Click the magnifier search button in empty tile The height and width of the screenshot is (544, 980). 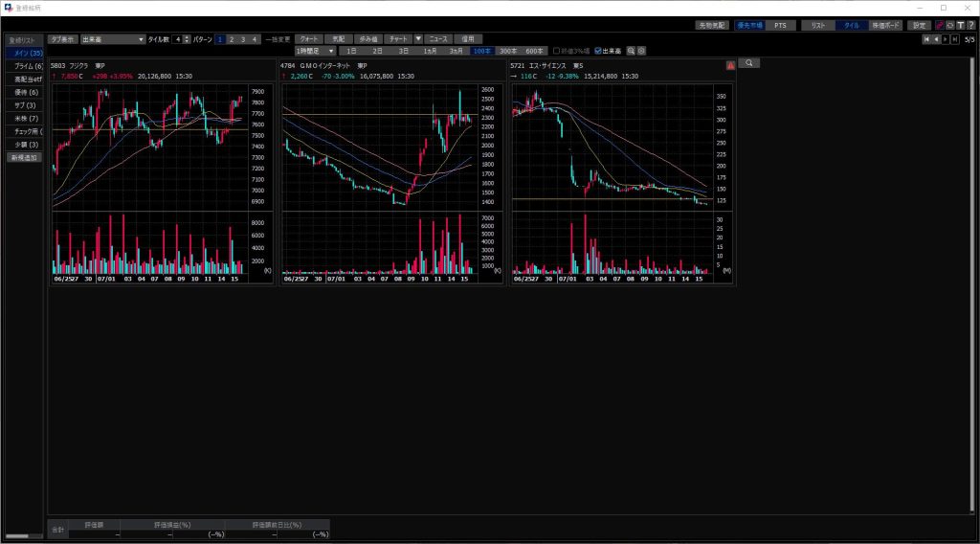pyautogui.click(x=748, y=63)
